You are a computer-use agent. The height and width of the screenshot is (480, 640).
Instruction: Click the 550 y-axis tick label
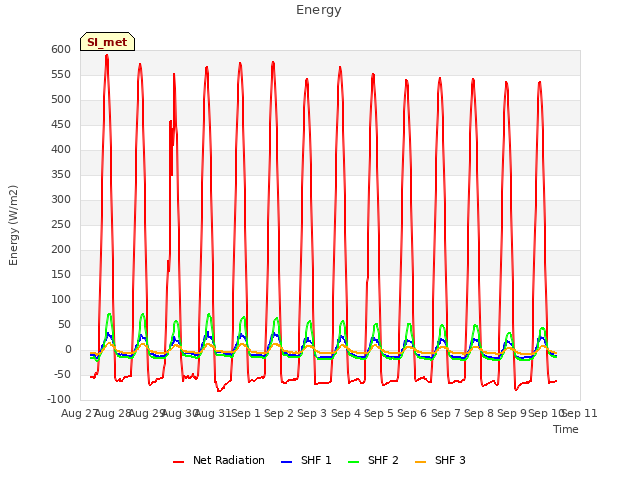(61, 75)
